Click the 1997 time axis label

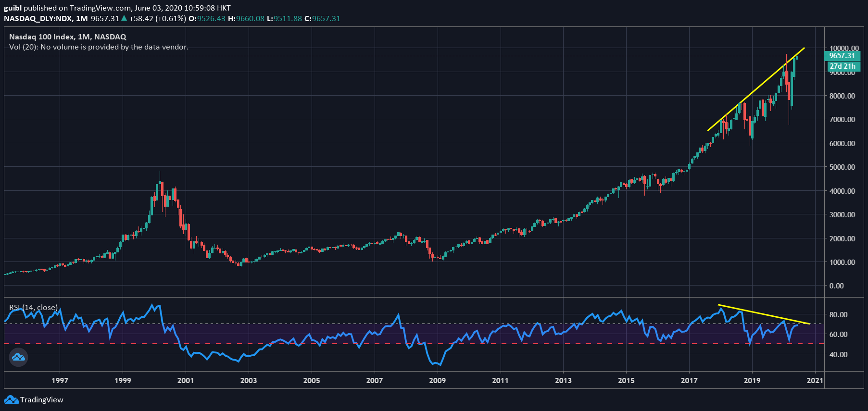[x=60, y=380]
